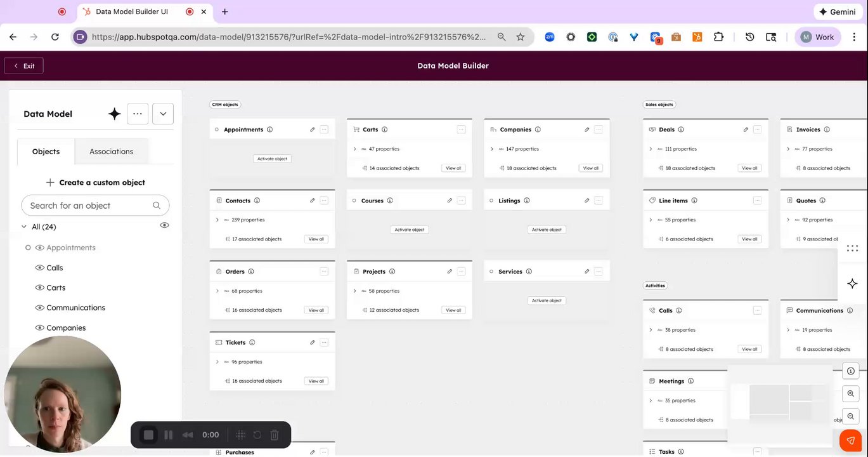Toggle visibility of all 24 objects

[x=164, y=225]
